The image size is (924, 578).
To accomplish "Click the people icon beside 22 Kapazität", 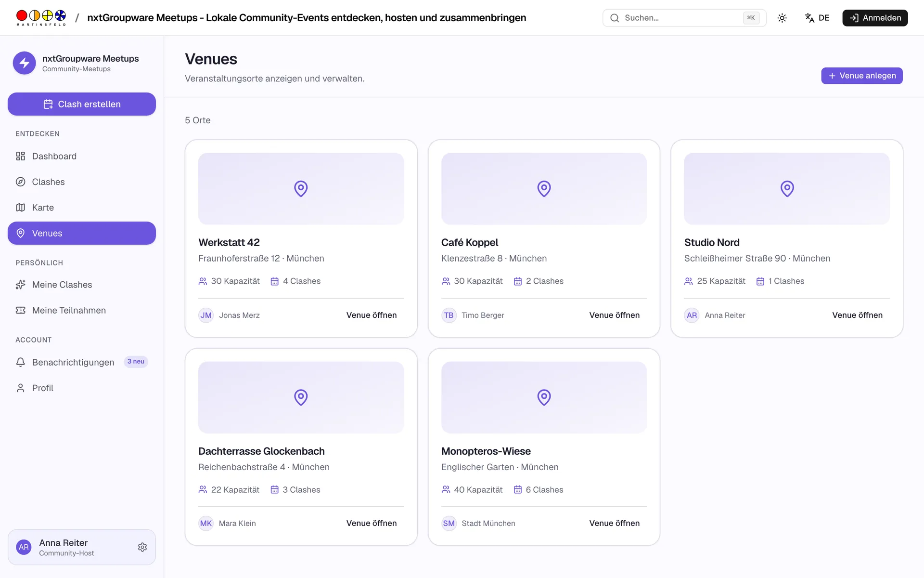I will click(203, 490).
